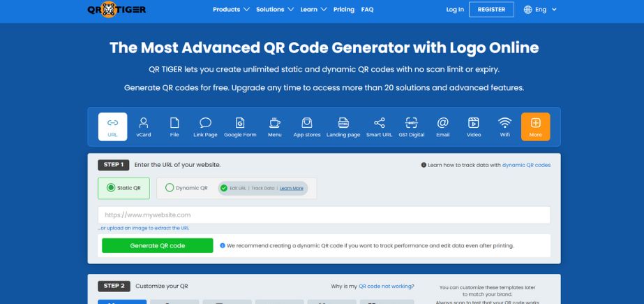Click the Log In link
644x304 pixels.
click(455, 10)
